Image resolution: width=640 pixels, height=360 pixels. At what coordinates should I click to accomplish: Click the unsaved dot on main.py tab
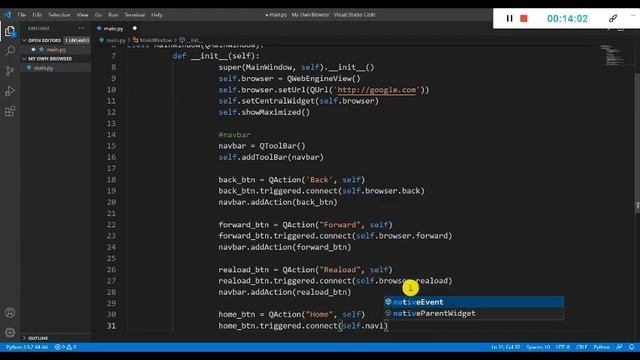[x=135, y=28]
